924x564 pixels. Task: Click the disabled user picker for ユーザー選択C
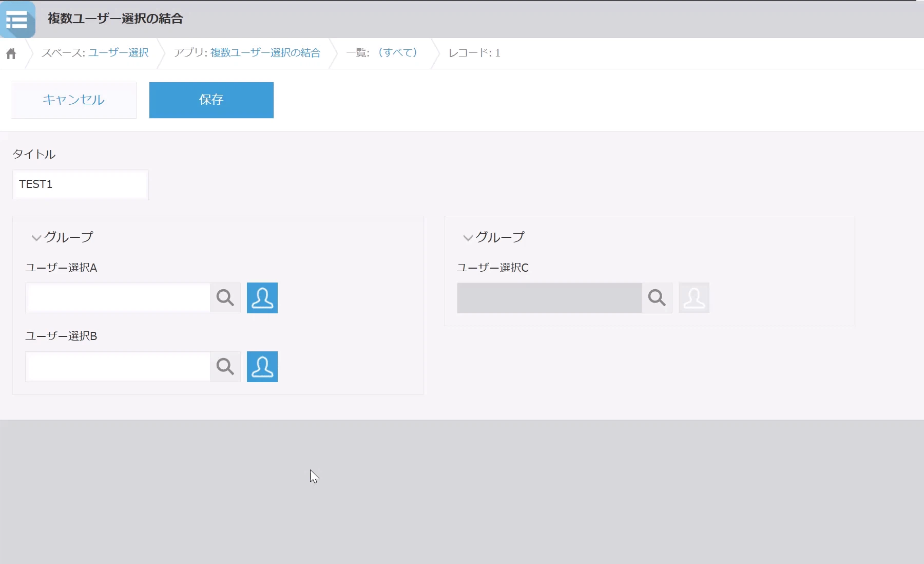click(694, 298)
